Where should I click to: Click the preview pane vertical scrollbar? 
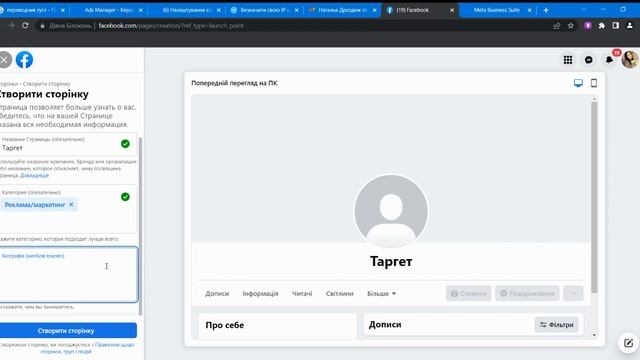594,197
